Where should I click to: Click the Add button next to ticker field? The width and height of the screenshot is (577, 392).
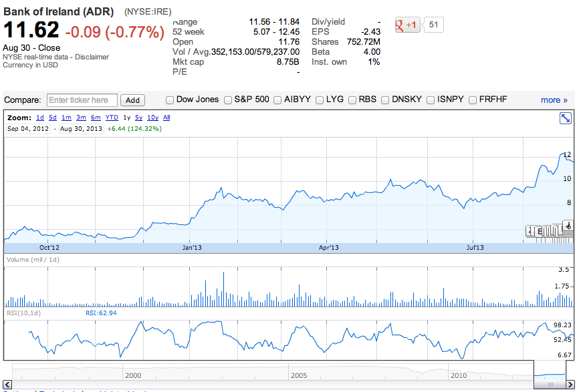point(132,100)
